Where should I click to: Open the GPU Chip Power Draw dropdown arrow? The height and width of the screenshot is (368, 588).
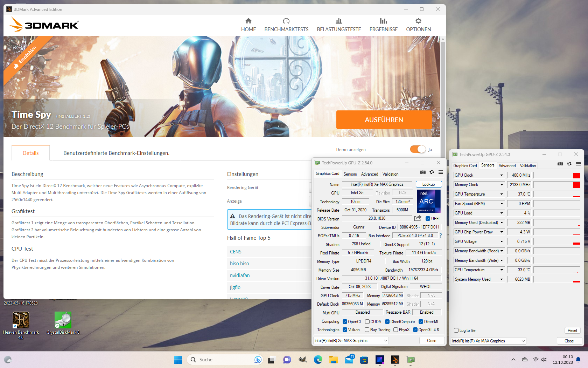[x=502, y=232]
